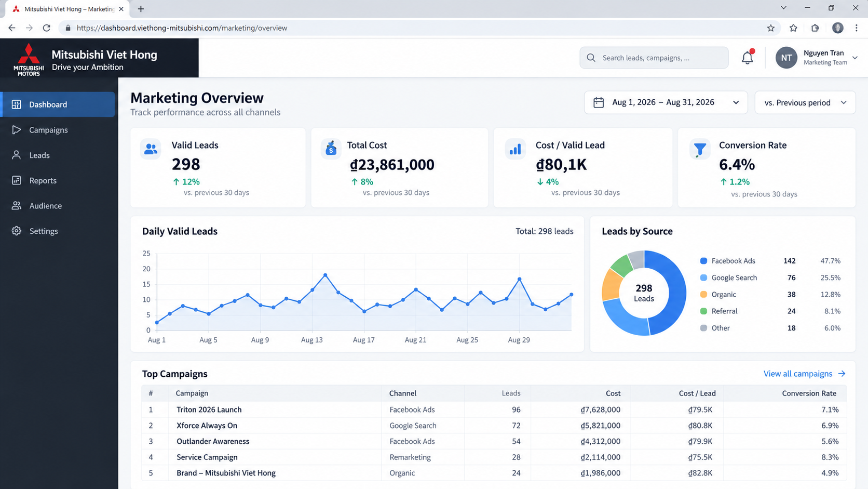Click the Cost / Valid Lead bar chart icon
Viewport: 868px width, 489px height.
515,149
